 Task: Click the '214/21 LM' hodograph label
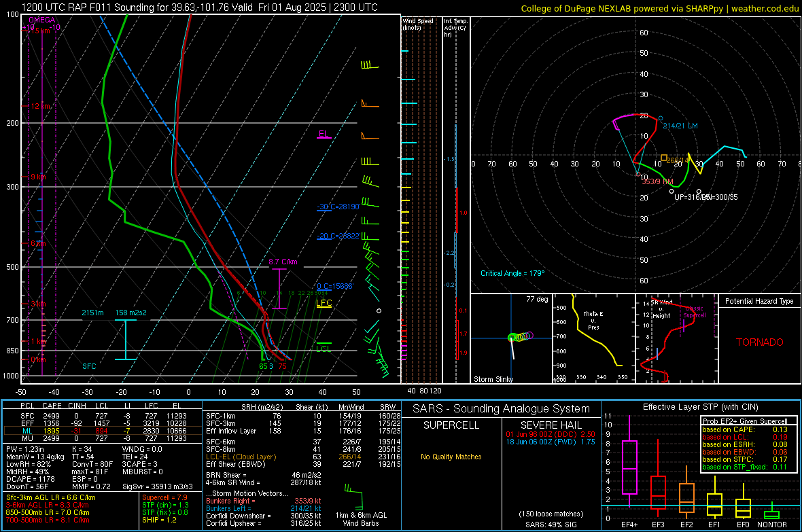[x=680, y=126]
